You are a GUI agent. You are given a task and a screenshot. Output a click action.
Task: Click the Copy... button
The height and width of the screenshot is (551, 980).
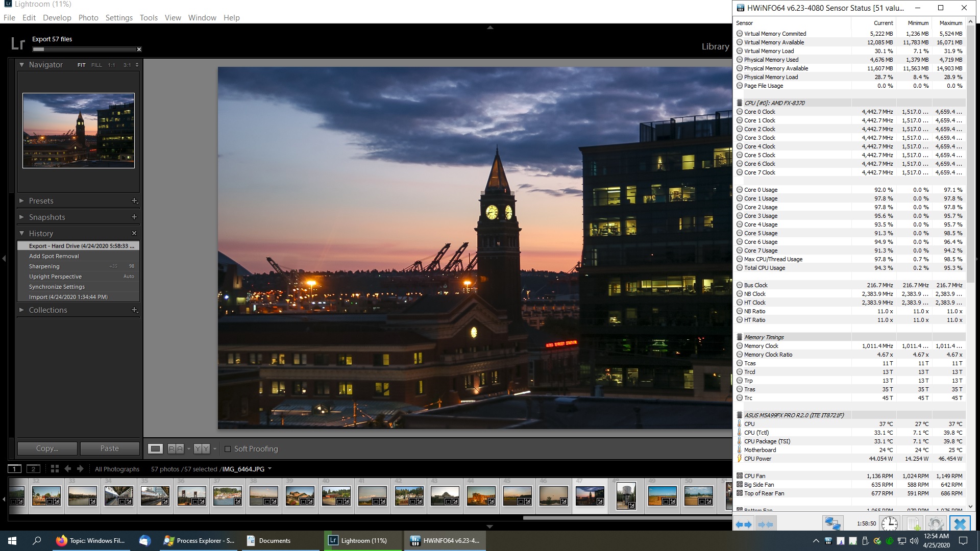(47, 448)
